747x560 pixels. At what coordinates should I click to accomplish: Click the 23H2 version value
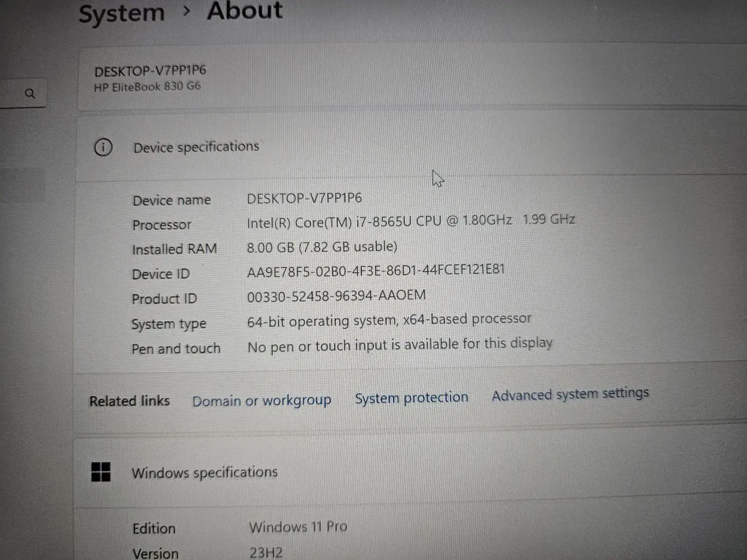(x=266, y=552)
